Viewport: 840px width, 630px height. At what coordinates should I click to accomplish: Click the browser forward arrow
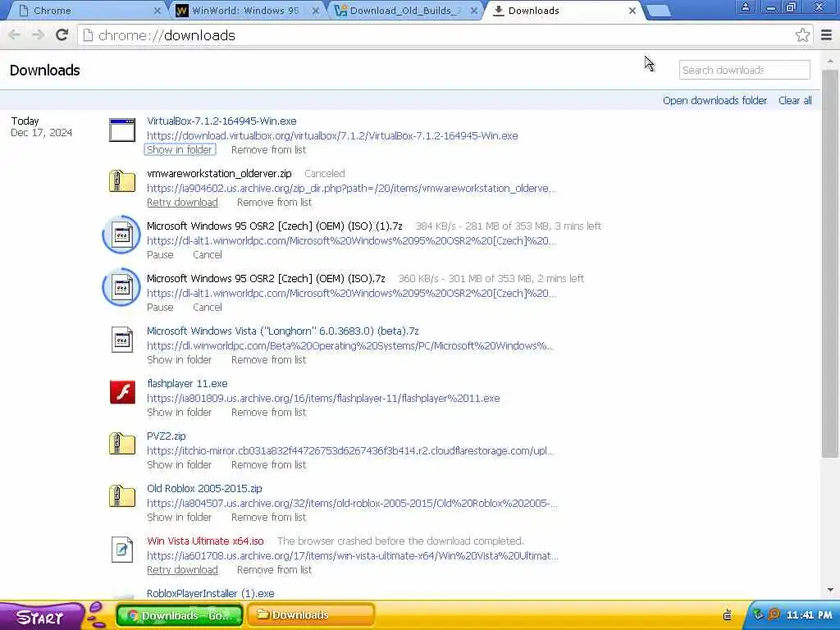click(38, 35)
